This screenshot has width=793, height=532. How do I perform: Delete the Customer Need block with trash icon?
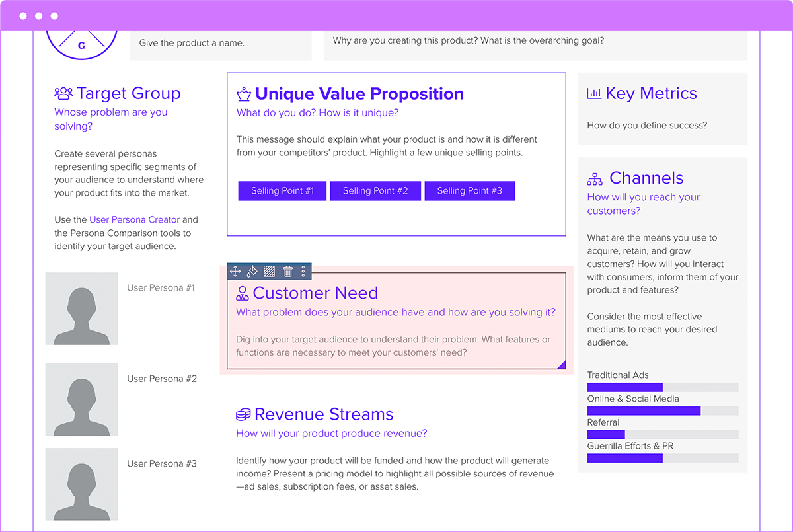287,271
